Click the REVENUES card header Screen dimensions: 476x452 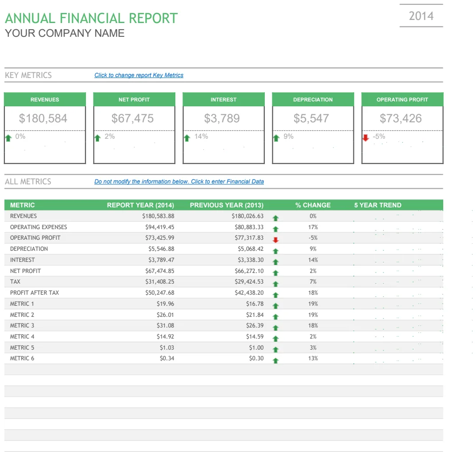tap(45, 99)
